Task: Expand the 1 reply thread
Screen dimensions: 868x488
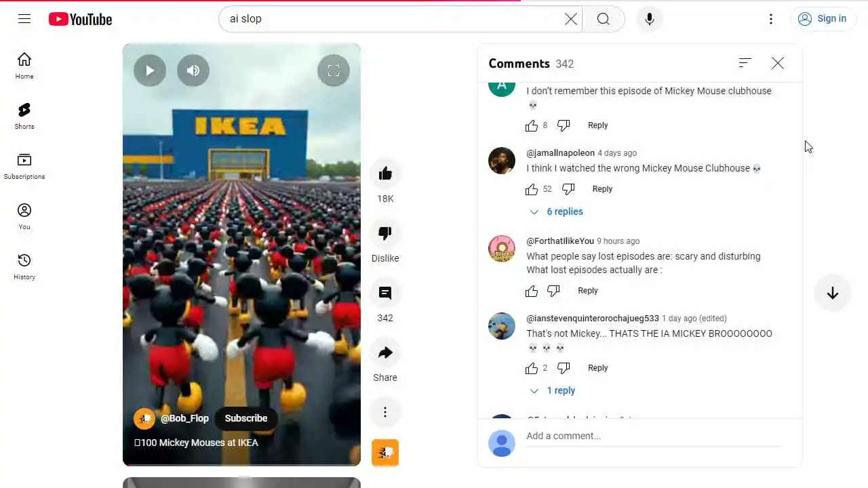Action: tap(552, 390)
